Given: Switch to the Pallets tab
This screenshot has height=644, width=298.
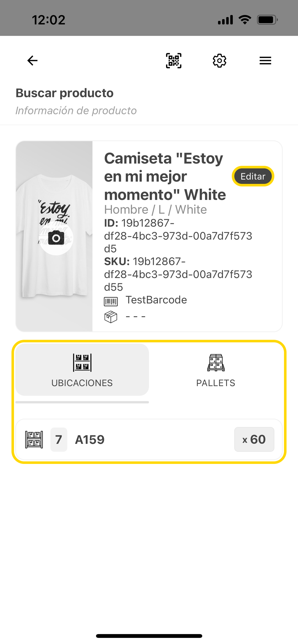Looking at the screenshot, I should click(216, 370).
